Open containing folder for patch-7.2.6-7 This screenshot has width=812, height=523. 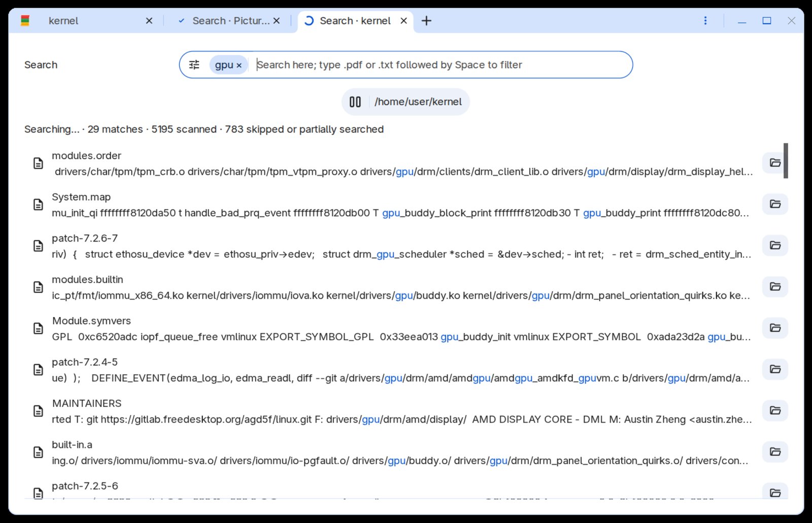pos(775,246)
